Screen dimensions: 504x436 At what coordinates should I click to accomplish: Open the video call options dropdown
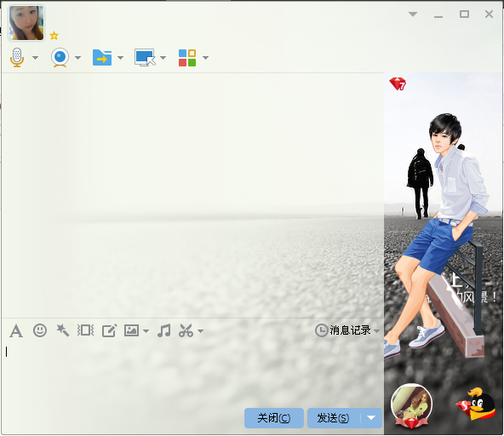coord(77,58)
